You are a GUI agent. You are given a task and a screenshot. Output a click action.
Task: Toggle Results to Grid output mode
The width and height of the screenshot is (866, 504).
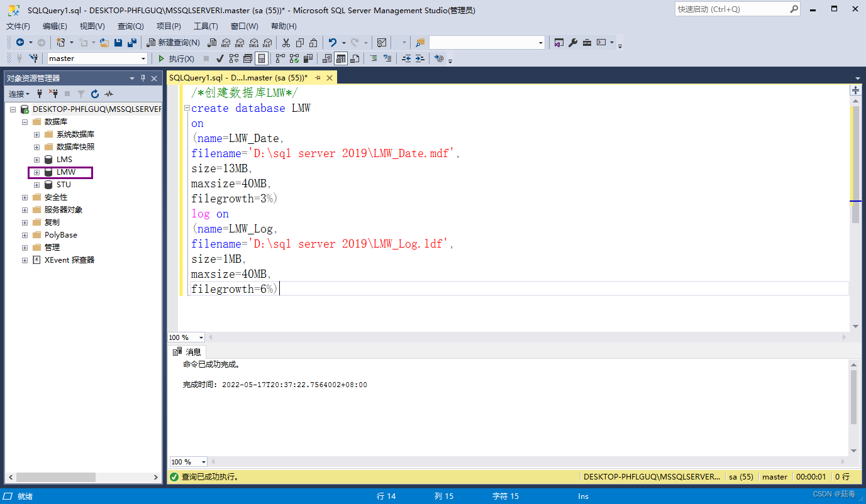point(340,58)
